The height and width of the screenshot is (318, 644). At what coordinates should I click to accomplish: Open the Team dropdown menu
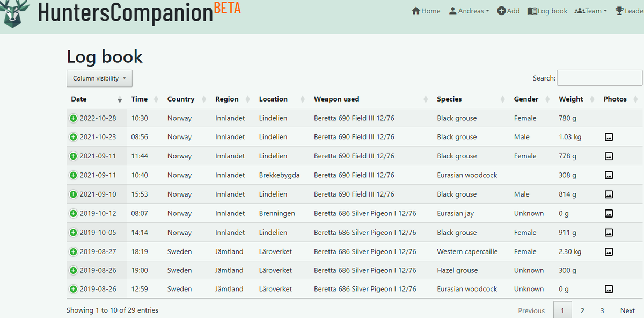point(591,11)
